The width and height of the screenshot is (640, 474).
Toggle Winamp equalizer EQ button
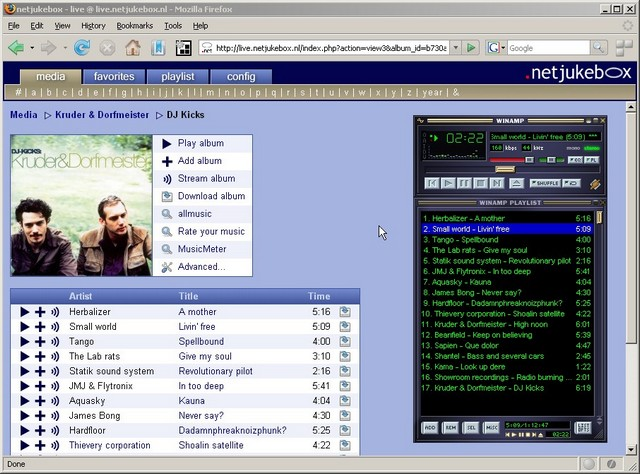coord(575,160)
